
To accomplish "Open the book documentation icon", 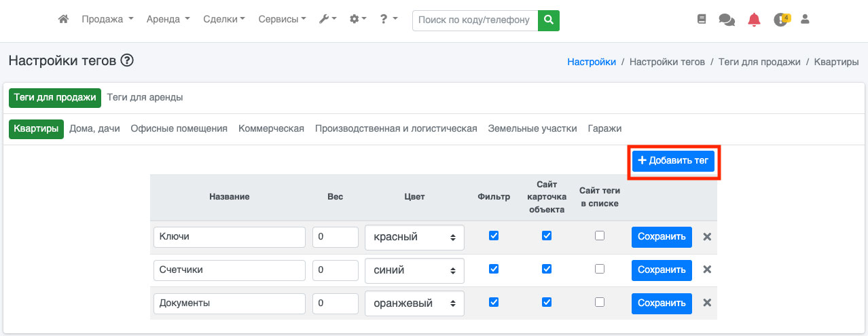I will coord(702,20).
